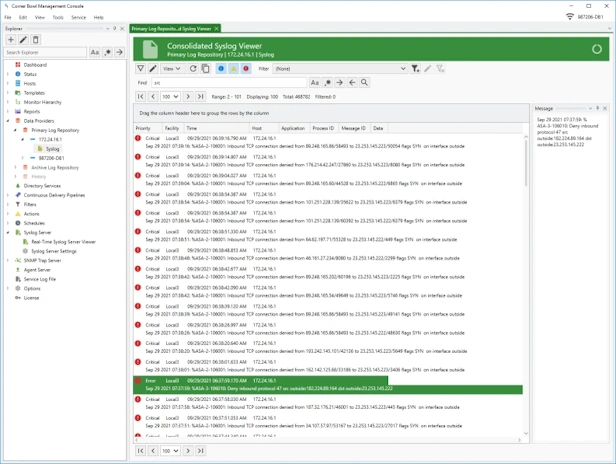Collapse the Data Providers tree node
Screen dimensions: 616x464
(x=7, y=121)
